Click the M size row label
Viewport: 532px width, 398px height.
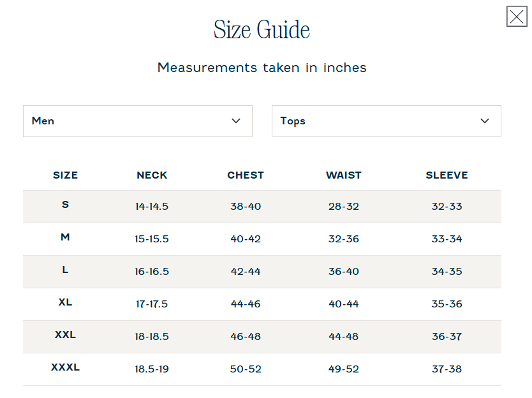(66, 237)
